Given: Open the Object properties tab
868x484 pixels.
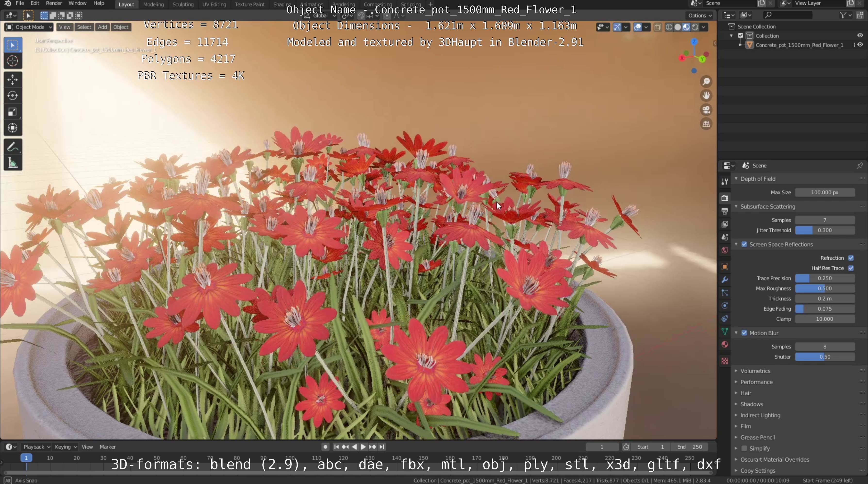Looking at the screenshot, I should pyautogui.click(x=725, y=267).
